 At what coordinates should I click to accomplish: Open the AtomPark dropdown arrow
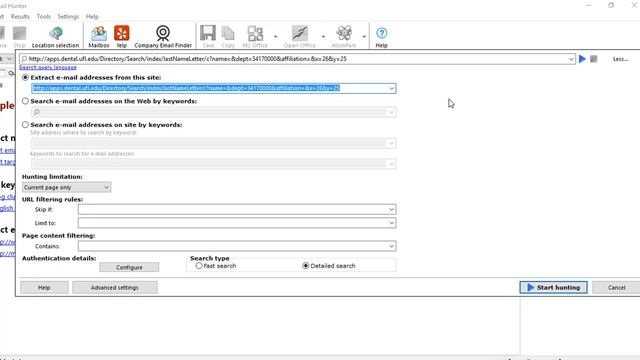click(x=364, y=37)
